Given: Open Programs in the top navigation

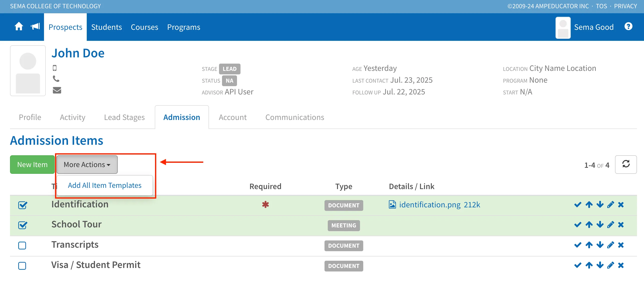Looking at the screenshot, I should click(x=184, y=27).
